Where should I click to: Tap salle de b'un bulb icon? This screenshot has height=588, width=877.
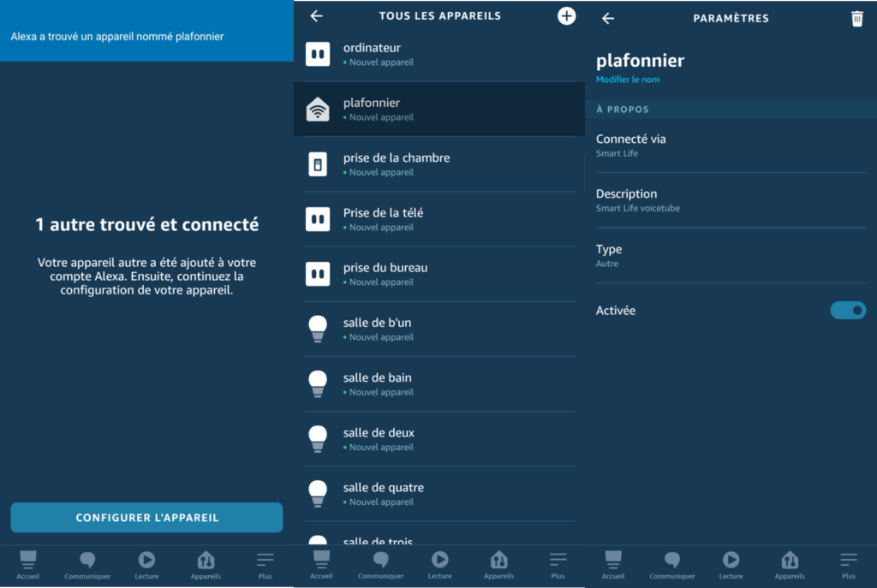[318, 329]
